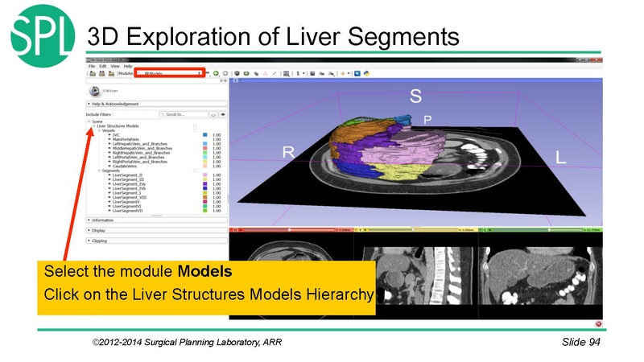Expand the Clipping section
Viewport: 644px width, 362px height.
click(x=156, y=241)
